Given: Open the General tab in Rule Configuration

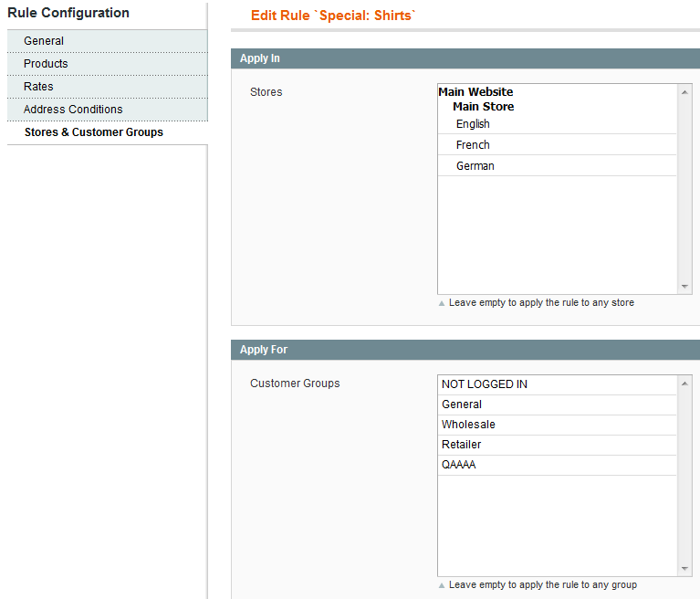Looking at the screenshot, I should [x=44, y=41].
